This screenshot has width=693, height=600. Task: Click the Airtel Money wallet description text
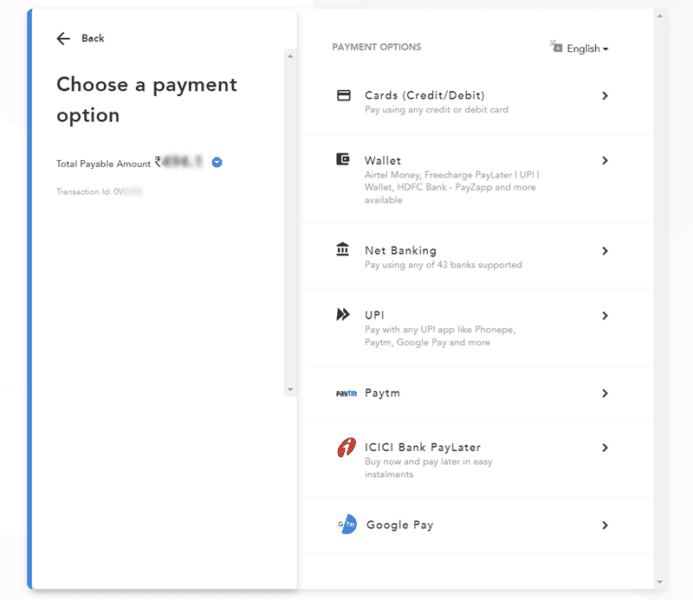pos(452,187)
